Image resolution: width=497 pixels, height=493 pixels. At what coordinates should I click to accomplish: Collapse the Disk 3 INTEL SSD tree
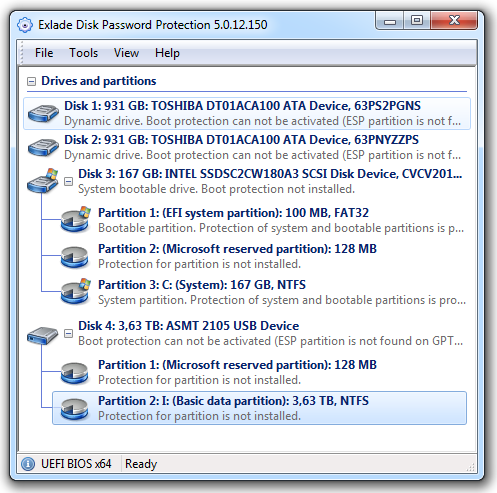tap(68, 182)
